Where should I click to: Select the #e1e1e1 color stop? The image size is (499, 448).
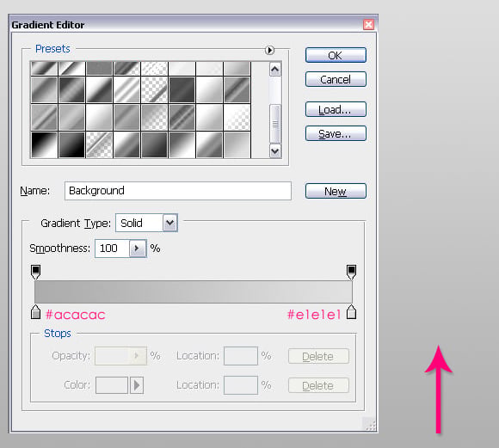click(351, 312)
